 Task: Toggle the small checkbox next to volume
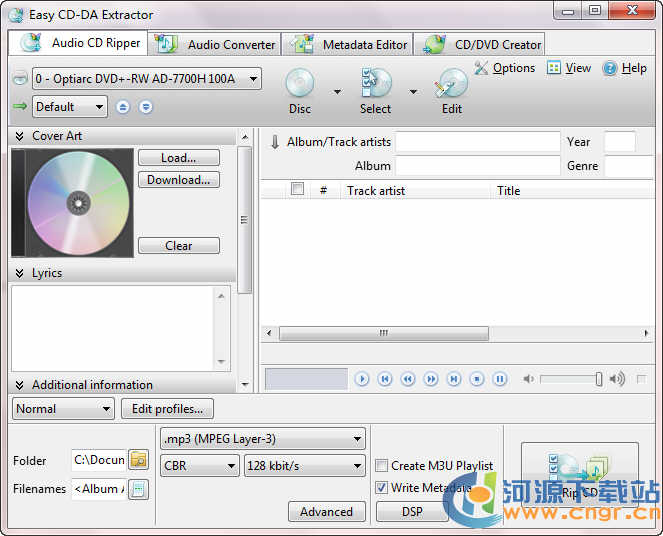[x=641, y=379]
